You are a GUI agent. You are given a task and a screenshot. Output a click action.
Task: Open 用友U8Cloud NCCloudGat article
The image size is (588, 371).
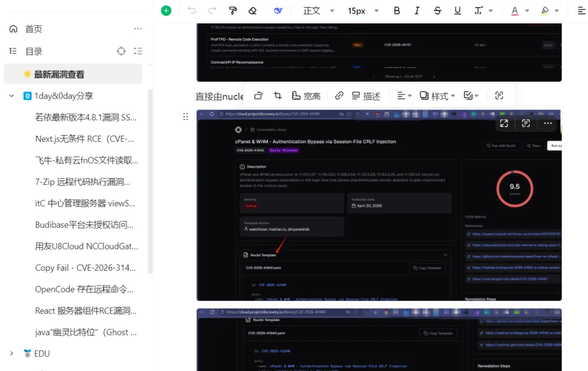click(87, 246)
